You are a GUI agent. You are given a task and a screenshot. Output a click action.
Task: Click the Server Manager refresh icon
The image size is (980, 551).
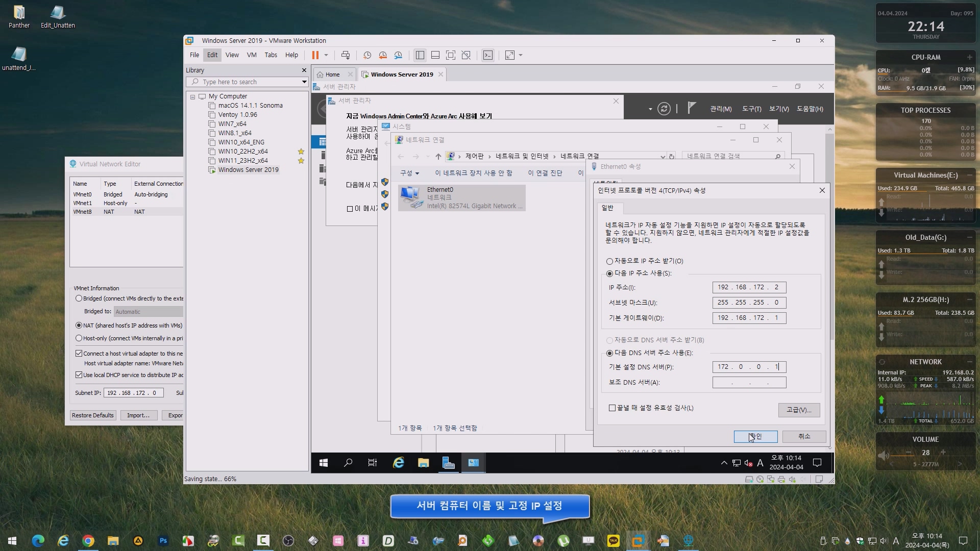pos(664,109)
